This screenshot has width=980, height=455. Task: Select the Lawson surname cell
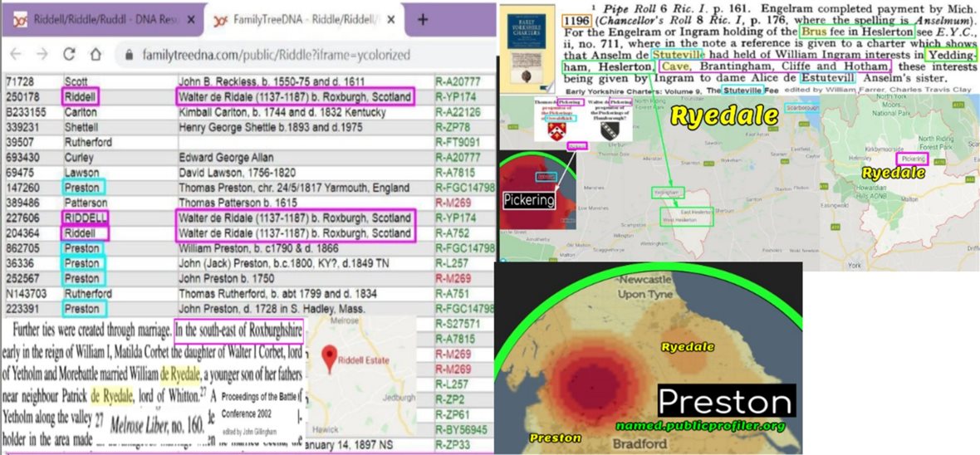tap(81, 173)
